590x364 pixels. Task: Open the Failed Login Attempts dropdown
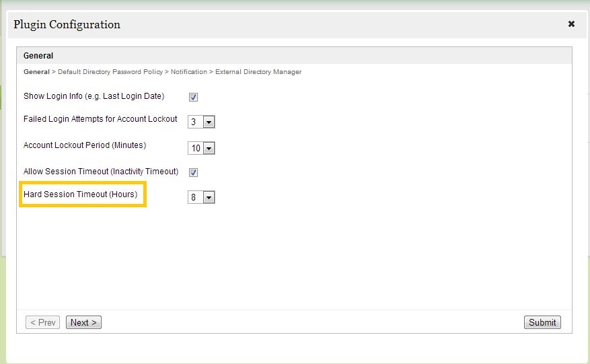coord(201,122)
